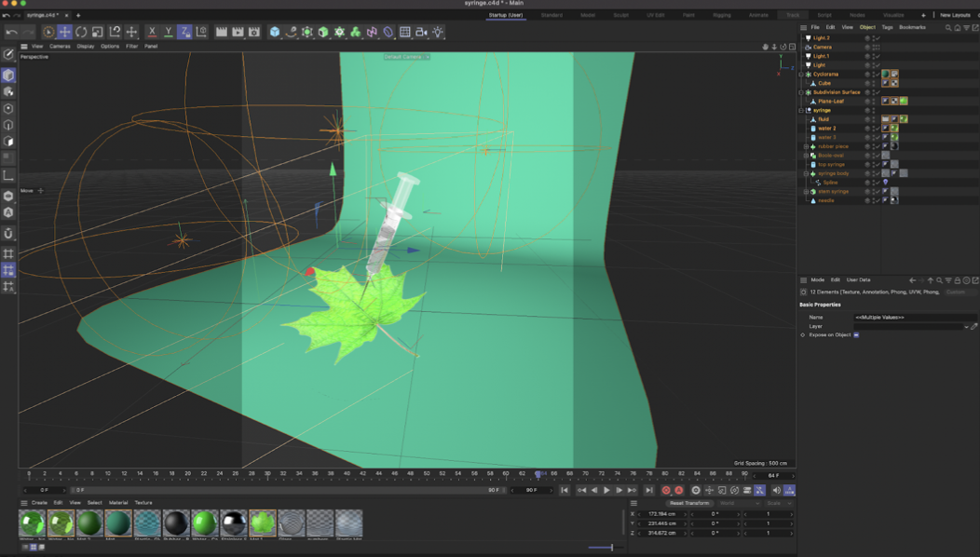Screen dimensions: 980x557
Task: Open the Cameras menu in viewport
Action: coord(60,46)
